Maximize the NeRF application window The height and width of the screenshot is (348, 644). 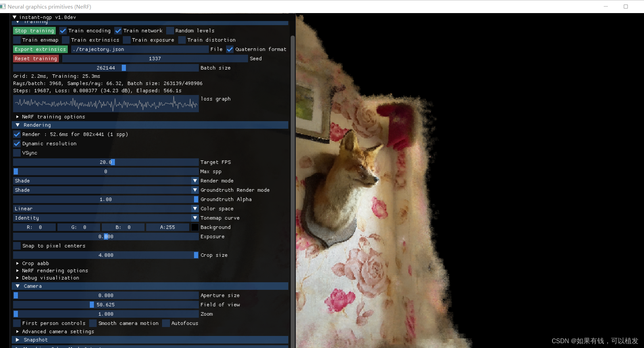626,7
